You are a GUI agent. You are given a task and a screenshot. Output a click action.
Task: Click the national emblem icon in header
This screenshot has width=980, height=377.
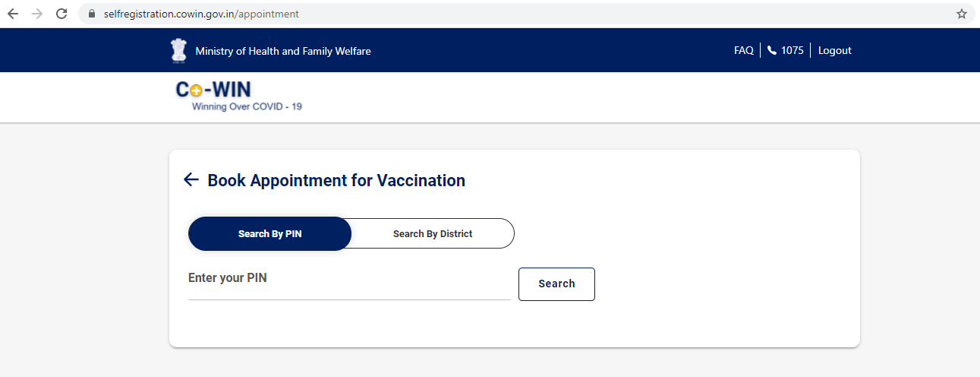(178, 50)
